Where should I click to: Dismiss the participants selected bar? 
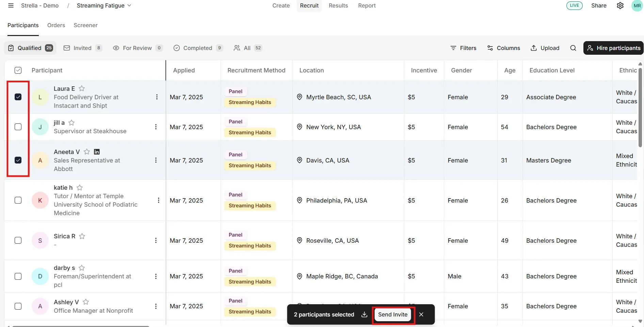coord(421,314)
